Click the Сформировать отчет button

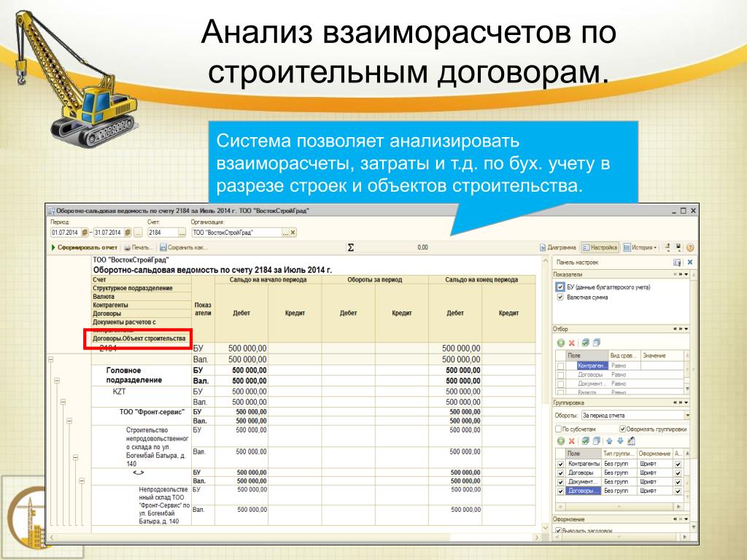click(84, 248)
